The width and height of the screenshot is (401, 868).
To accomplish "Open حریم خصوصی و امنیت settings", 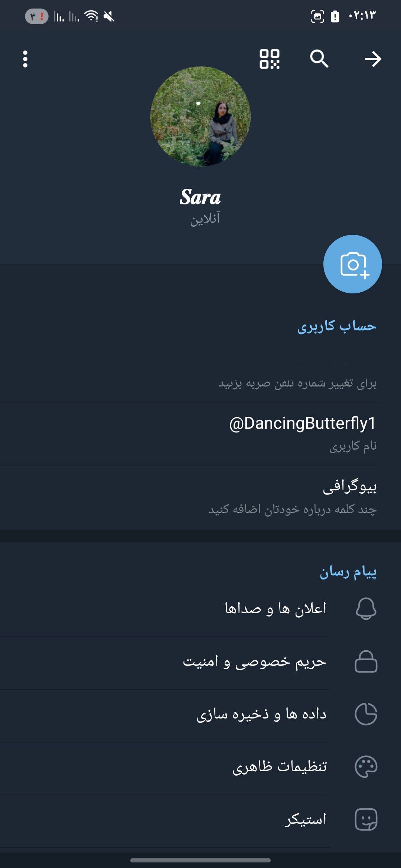I will (x=254, y=661).
